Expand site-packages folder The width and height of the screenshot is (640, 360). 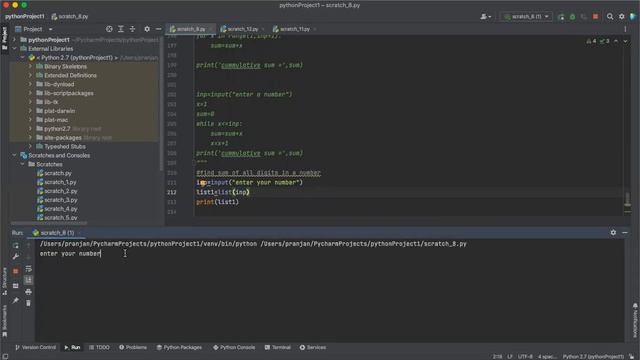30,138
